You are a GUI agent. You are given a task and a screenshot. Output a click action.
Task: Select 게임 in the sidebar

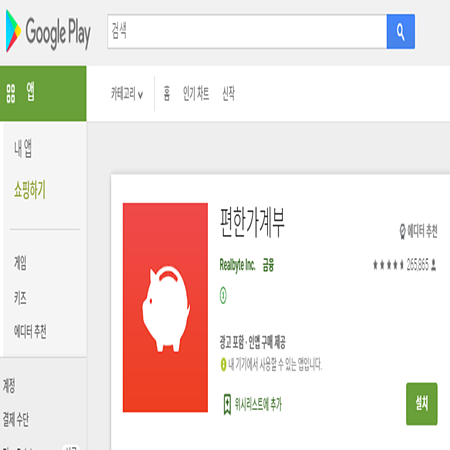(20, 263)
